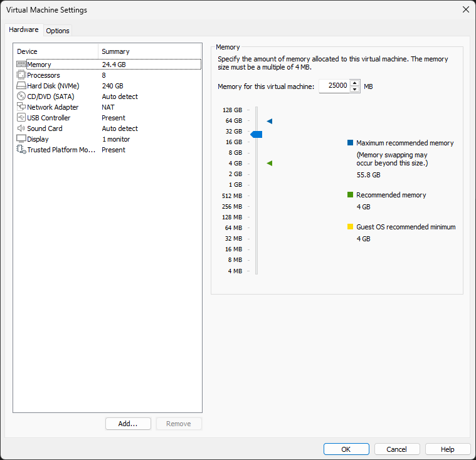Switch to the Options tab

pyautogui.click(x=58, y=31)
